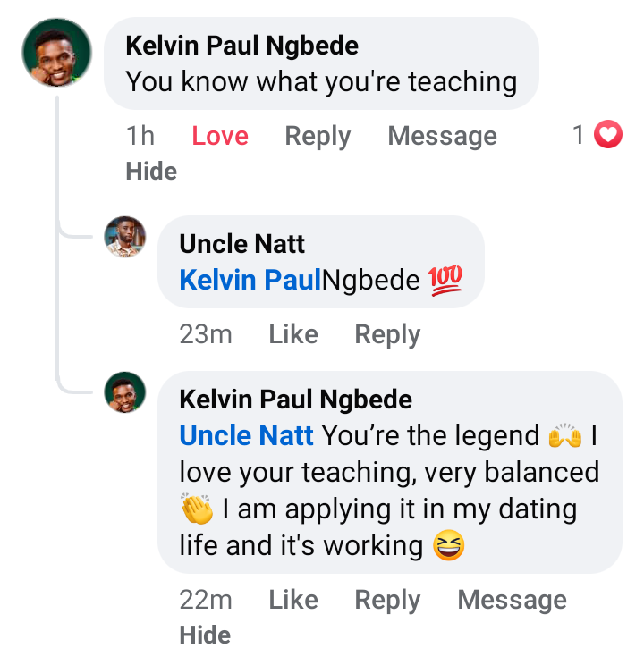Reply to the 'You know what you're teaching' comment

[x=318, y=136]
